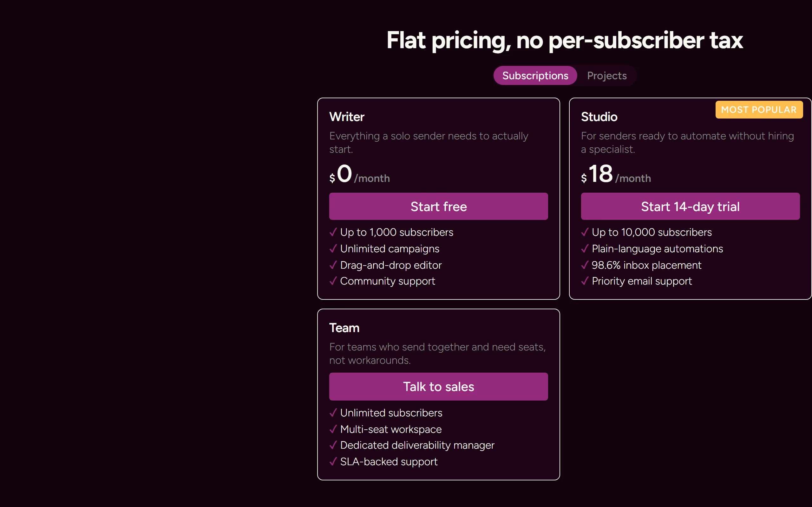This screenshot has height=507, width=812.
Task: Click the $18 per month price
Action: 616,174
